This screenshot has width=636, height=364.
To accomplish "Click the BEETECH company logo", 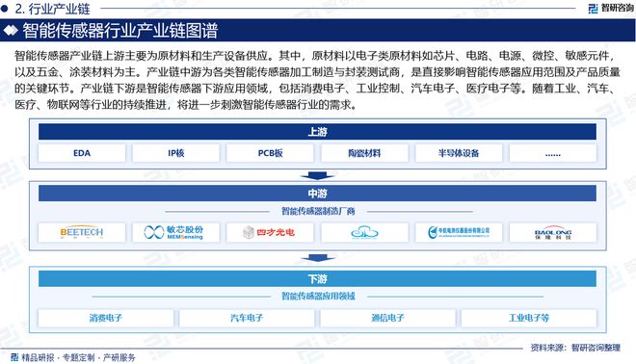I will click(x=82, y=232).
